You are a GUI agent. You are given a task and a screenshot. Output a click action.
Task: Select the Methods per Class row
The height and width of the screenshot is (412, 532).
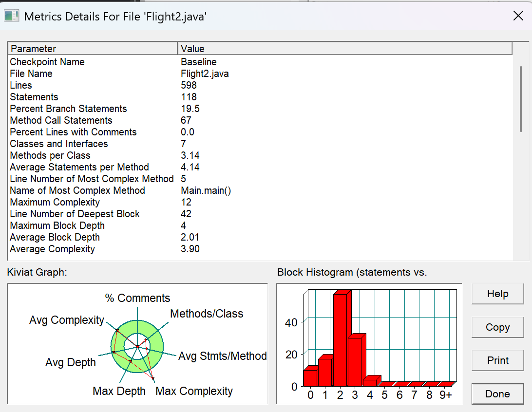pos(260,156)
